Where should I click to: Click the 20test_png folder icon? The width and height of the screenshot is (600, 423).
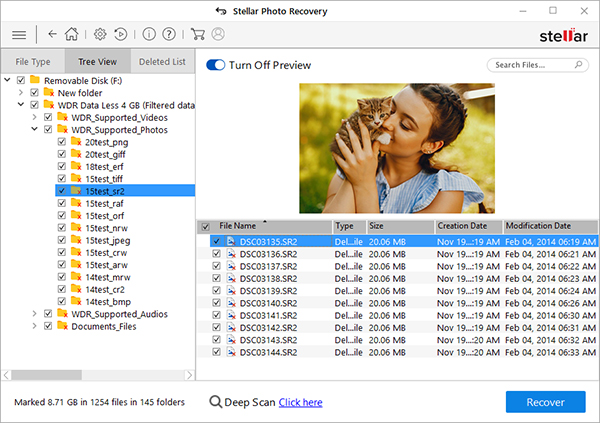point(76,142)
